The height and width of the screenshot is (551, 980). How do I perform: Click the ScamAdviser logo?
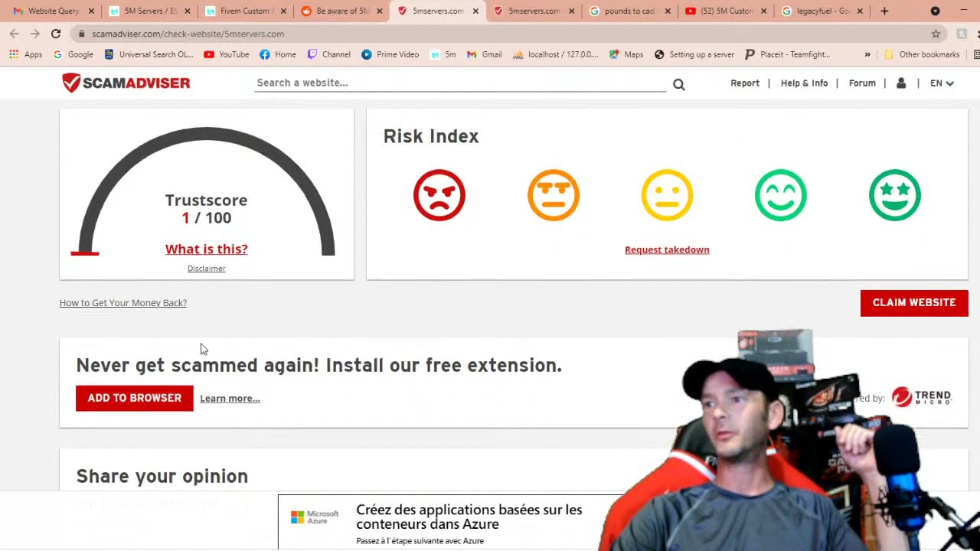coord(126,83)
